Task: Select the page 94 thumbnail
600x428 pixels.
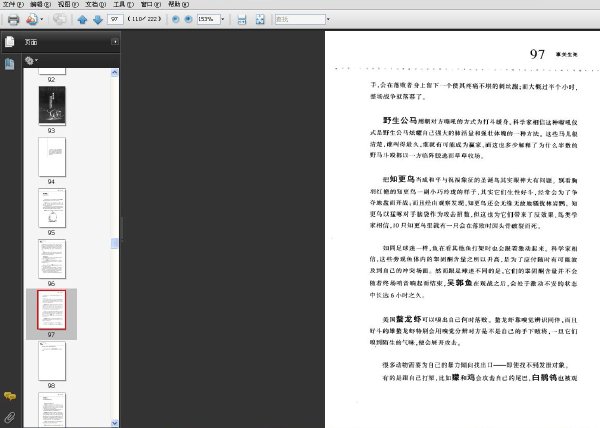Action: pyautogui.click(x=52, y=157)
